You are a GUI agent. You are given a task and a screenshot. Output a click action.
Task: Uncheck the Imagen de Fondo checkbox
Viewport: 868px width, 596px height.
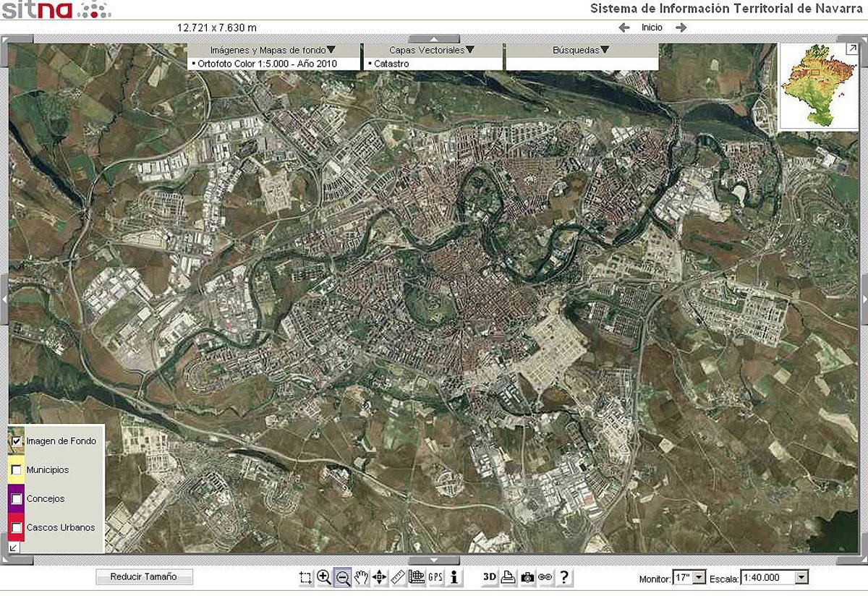tap(17, 441)
